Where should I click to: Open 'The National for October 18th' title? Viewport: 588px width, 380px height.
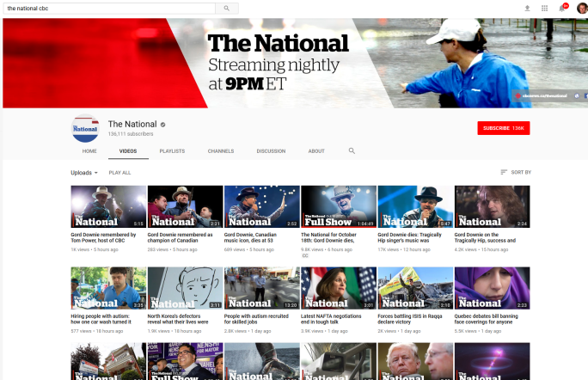click(328, 237)
